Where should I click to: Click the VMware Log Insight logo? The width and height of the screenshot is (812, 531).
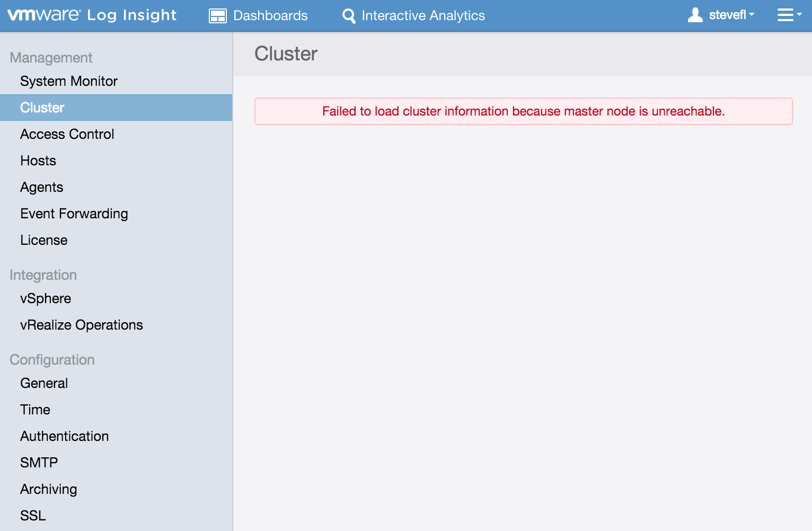tap(92, 15)
